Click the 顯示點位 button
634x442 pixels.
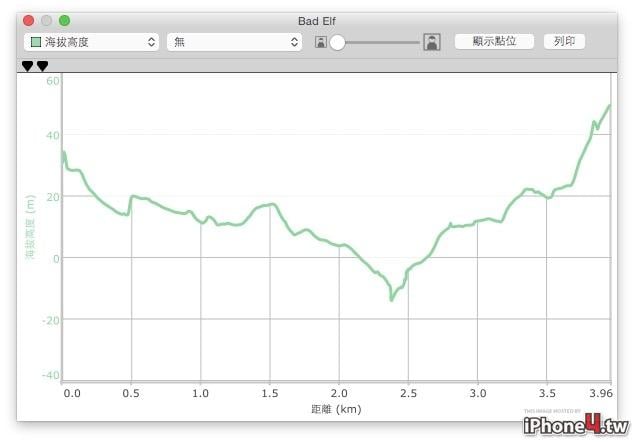click(494, 41)
